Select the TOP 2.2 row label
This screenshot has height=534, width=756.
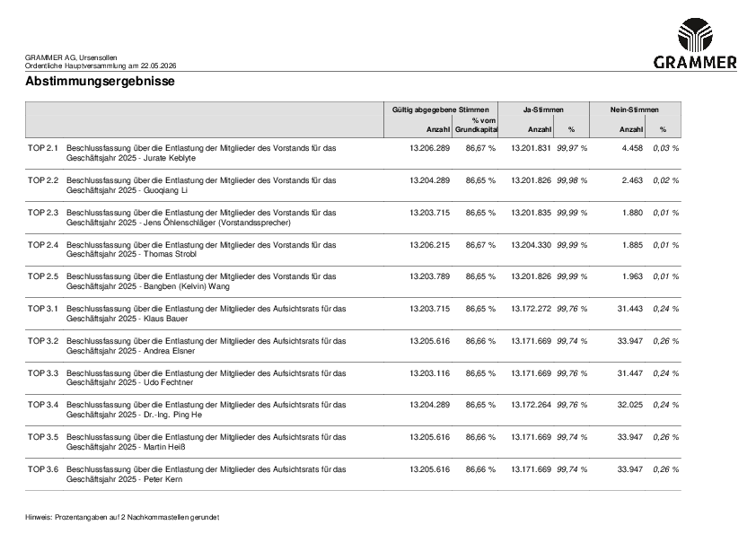tap(43, 180)
